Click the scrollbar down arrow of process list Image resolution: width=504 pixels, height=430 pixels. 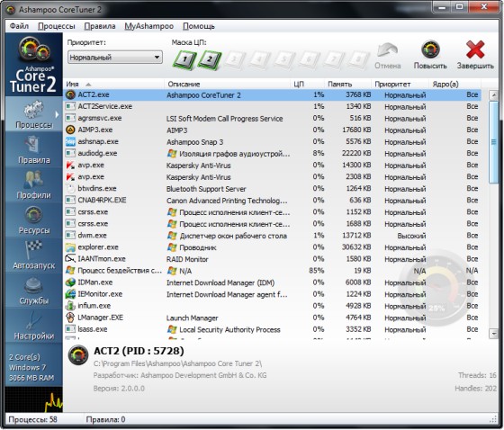click(x=493, y=334)
